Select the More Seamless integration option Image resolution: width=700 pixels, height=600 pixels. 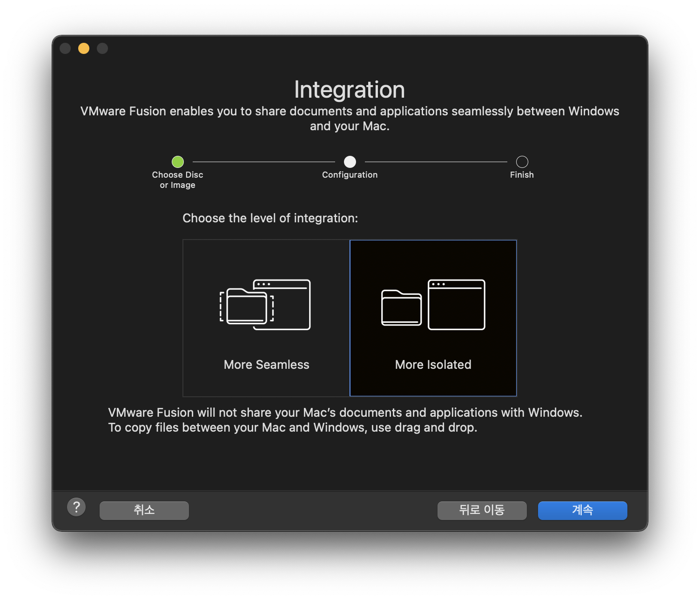[x=266, y=318]
